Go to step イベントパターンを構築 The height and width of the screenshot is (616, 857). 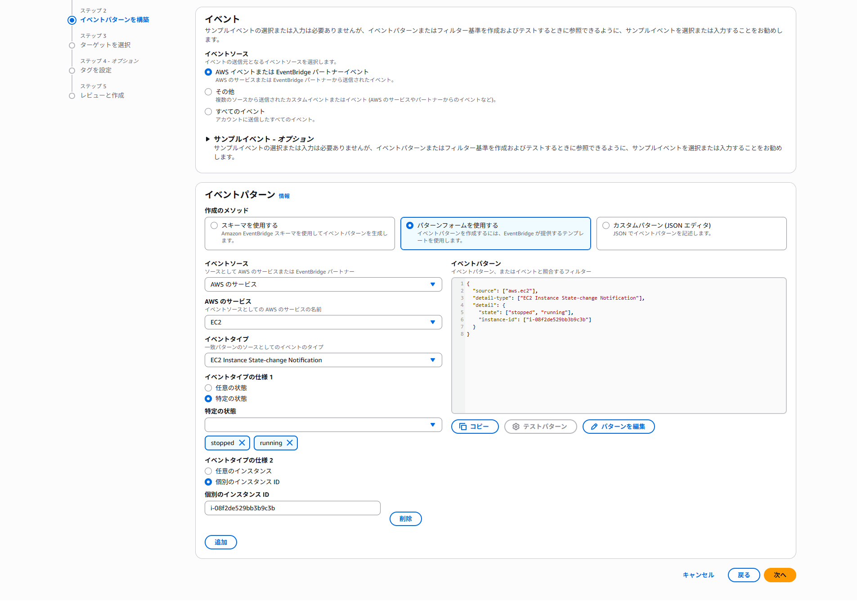115,20
